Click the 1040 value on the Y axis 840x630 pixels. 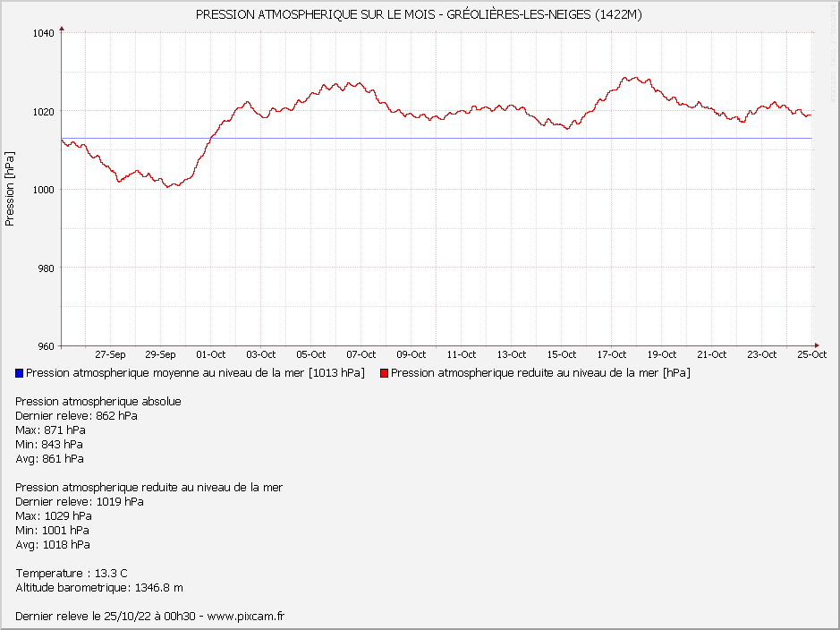44,33
